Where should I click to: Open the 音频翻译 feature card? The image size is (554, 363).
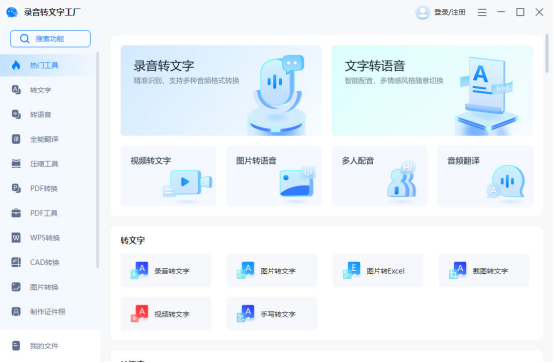[485, 176]
